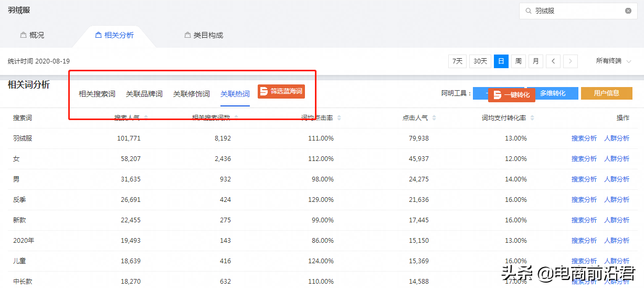
Task: Switch to the 相关分析 tab
Action: (114, 35)
